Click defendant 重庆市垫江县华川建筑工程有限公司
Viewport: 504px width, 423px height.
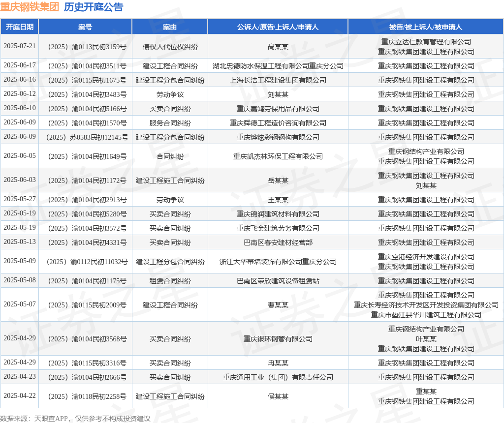(x=426, y=315)
